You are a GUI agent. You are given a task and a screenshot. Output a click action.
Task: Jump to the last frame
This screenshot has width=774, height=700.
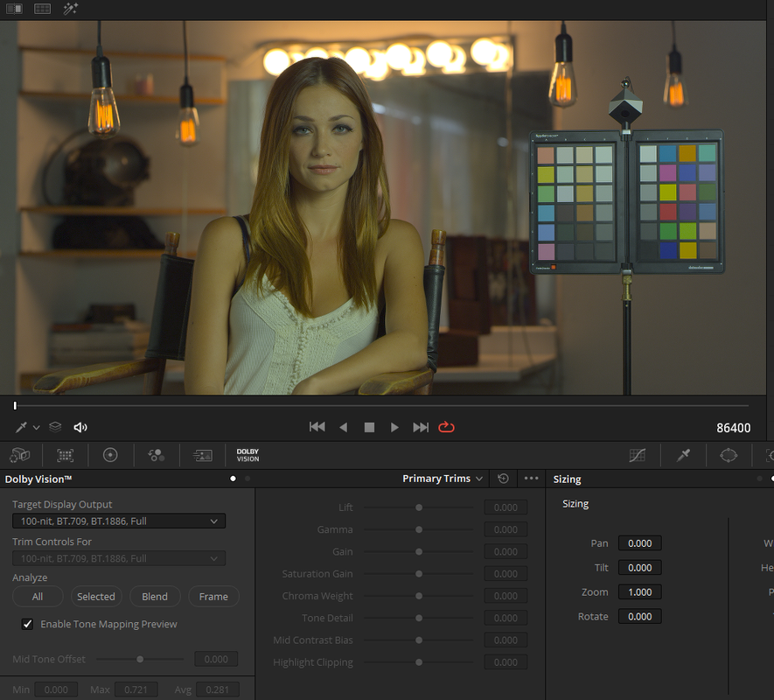click(x=421, y=427)
